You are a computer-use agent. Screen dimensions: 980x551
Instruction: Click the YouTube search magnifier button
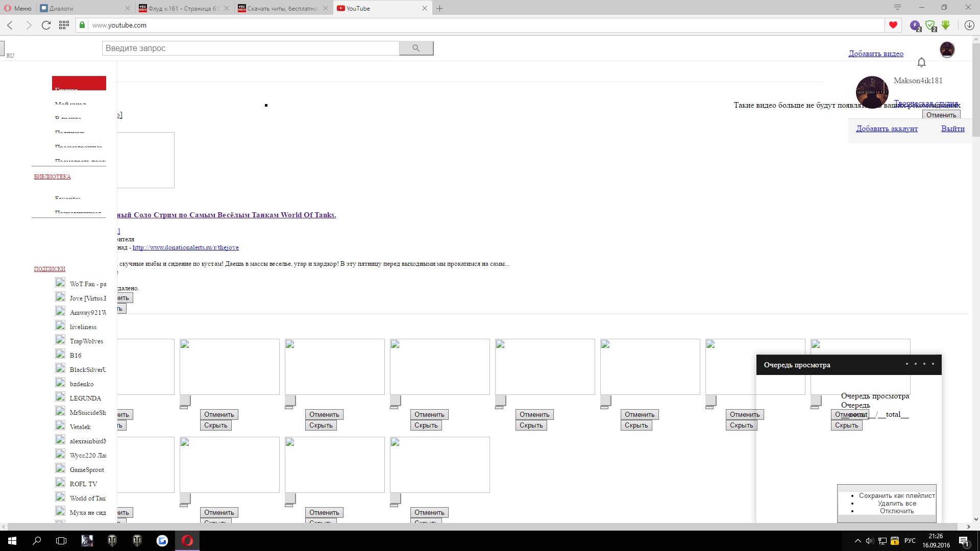point(416,48)
